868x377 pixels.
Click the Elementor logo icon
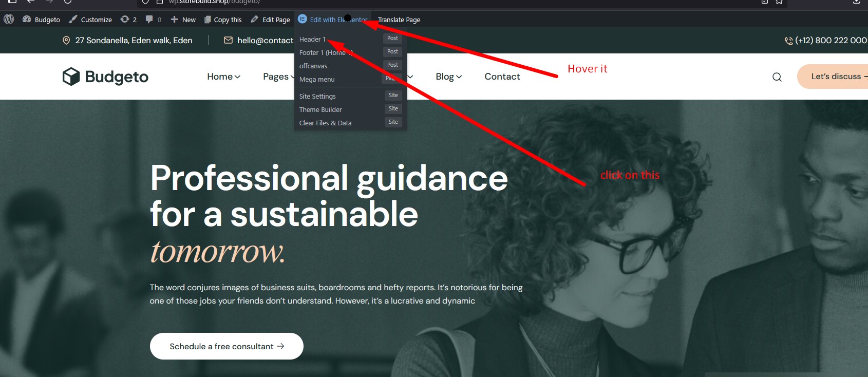click(303, 19)
